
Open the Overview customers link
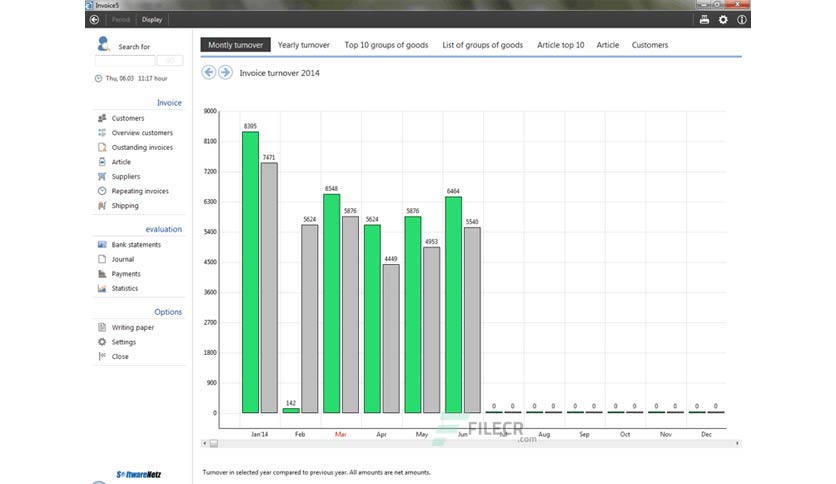(142, 132)
